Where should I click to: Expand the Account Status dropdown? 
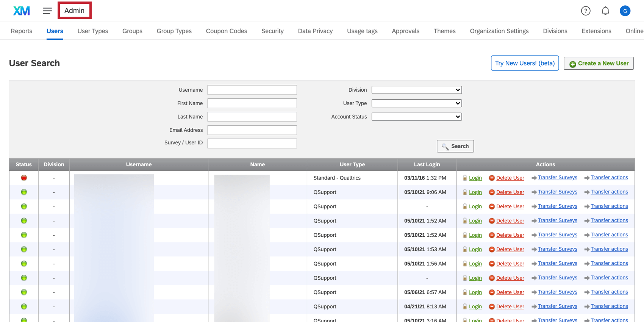point(416,117)
